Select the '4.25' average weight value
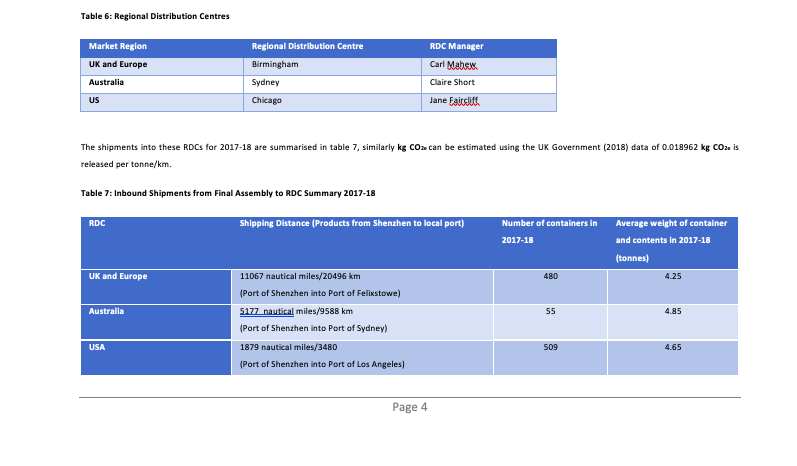 tap(673, 276)
